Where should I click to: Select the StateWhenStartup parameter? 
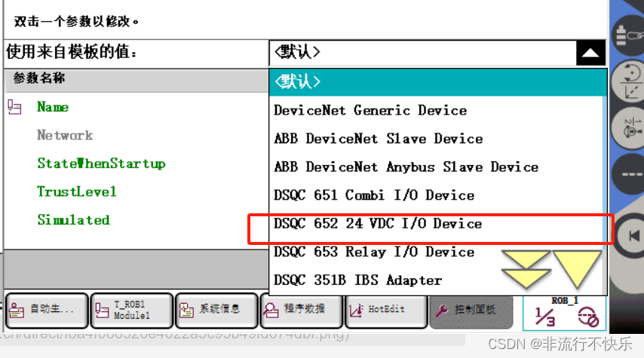(x=101, y=164)
